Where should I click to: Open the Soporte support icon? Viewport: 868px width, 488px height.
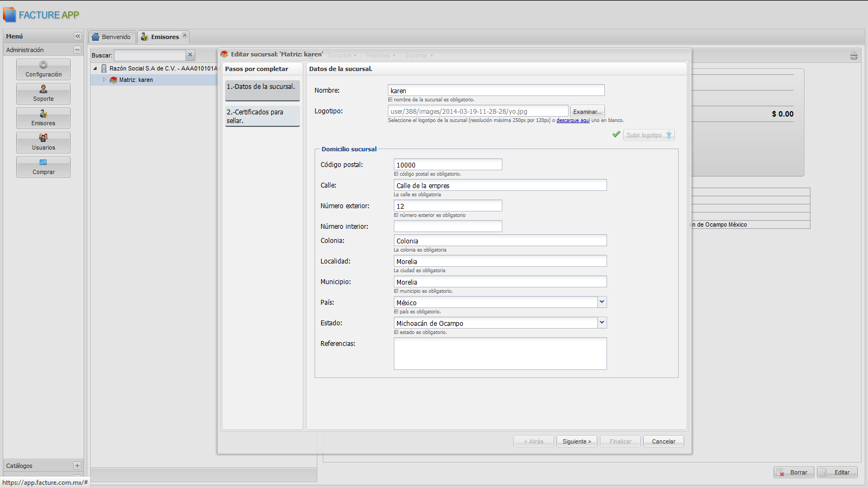[x=43, y=89]
